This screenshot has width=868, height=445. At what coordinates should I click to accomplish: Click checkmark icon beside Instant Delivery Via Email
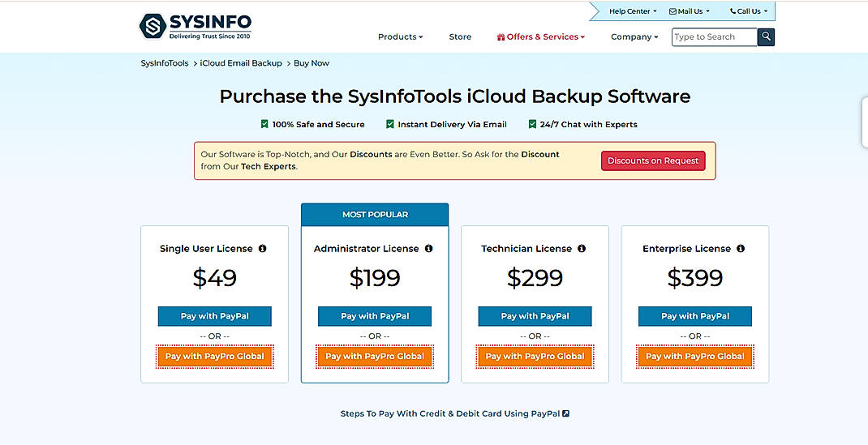[x=390, y=124]
